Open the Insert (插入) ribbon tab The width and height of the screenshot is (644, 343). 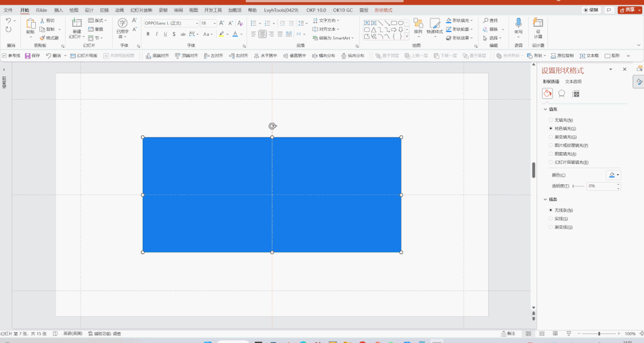[x=58, y=10]
